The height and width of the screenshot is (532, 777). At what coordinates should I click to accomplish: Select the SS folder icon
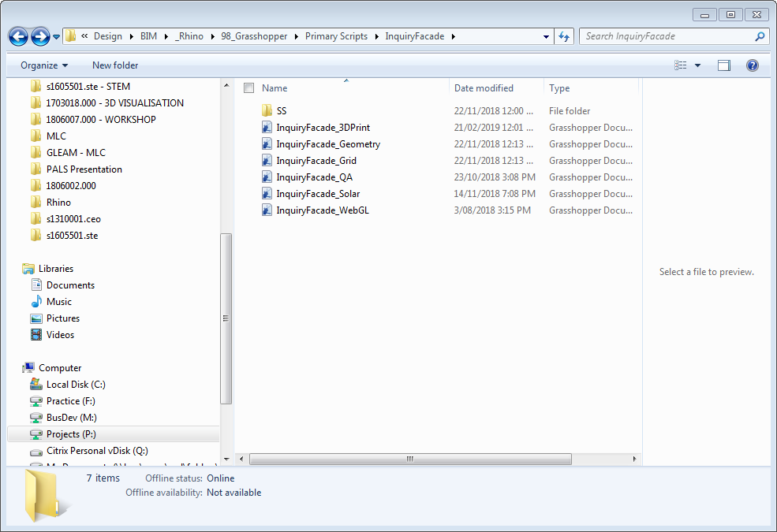coord(267,111)
